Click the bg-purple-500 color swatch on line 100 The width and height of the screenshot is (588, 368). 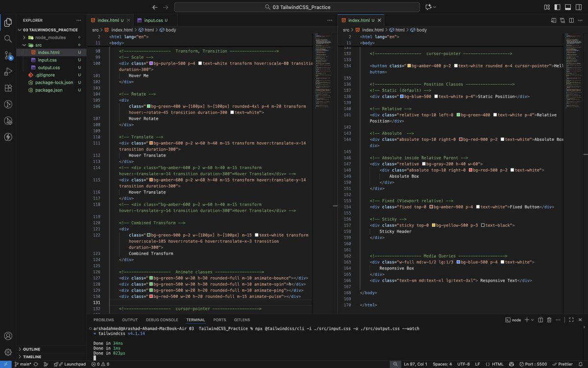point(150,63)
